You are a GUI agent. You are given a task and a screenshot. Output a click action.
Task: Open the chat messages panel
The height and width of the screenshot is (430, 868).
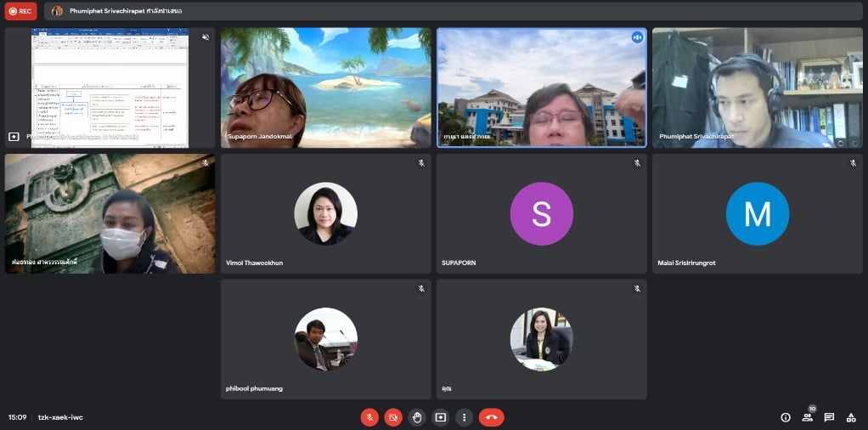tap(829, 417)
